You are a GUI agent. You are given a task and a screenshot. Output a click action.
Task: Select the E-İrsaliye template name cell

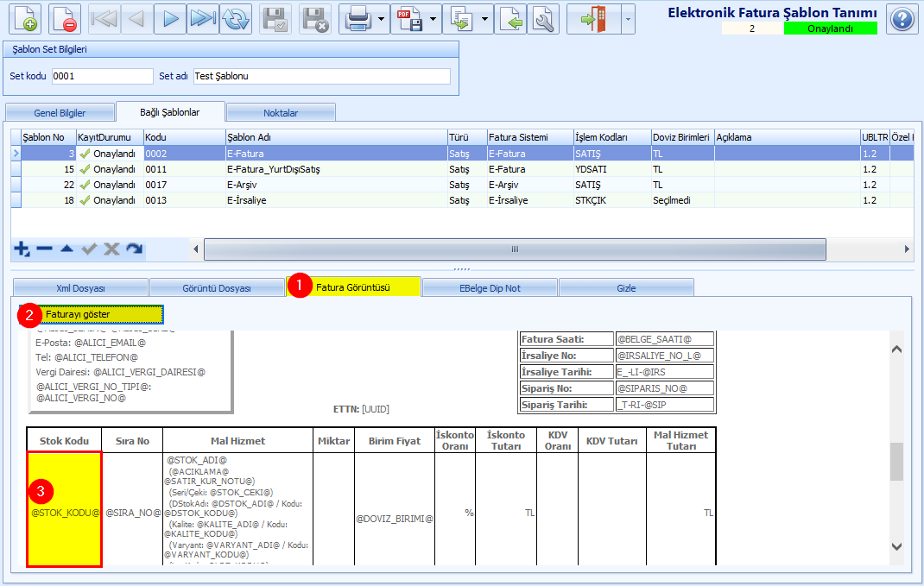click(x=337, y=200)
